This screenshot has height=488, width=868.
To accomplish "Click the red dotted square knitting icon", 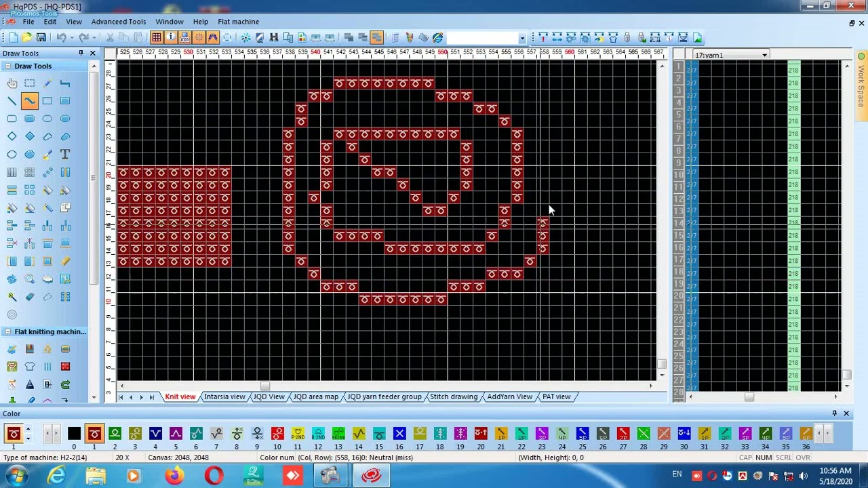I will (x=65, y=367).
